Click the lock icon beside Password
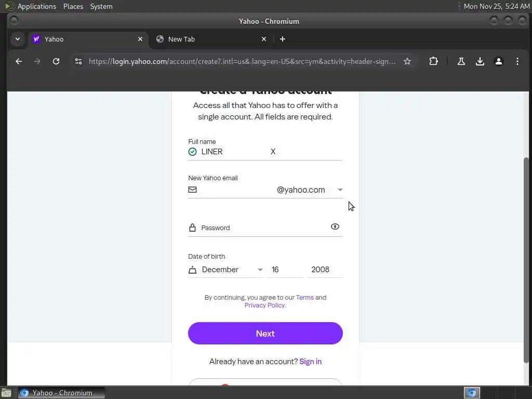 (x=192, y=228)
